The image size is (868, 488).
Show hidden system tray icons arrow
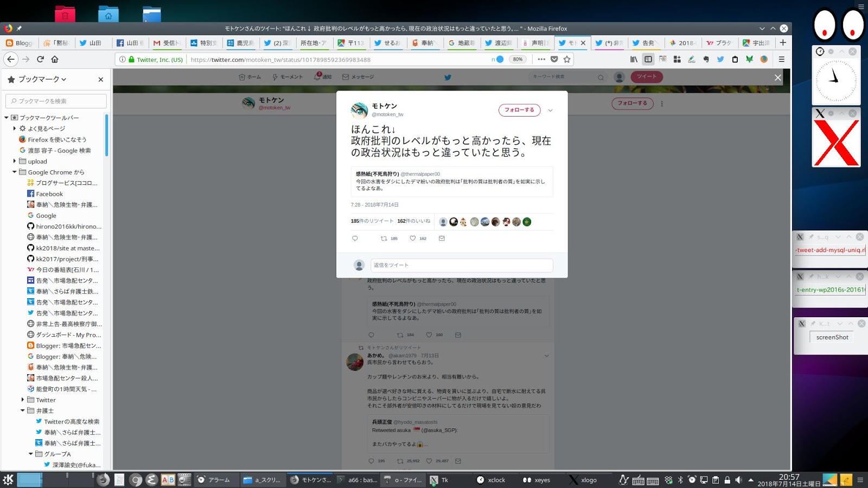click(751, 480)
